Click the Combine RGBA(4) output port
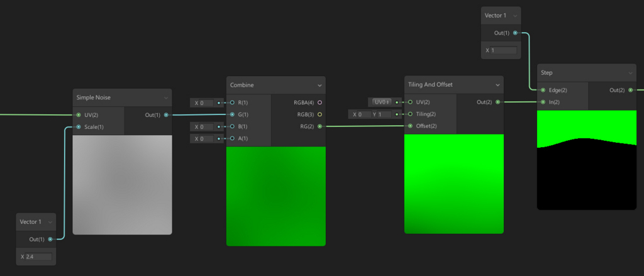The image size is (644, 276). coord(320,102)
